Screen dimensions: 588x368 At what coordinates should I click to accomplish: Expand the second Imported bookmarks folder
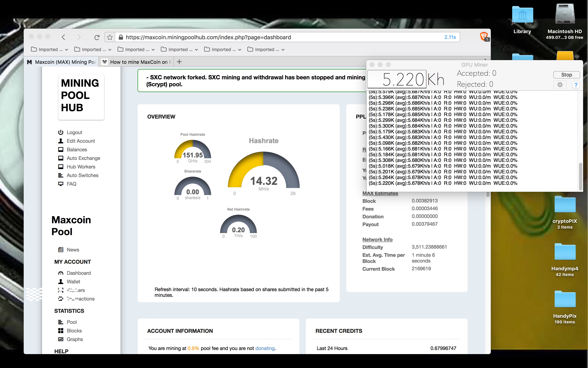pyautogui.click(x=93, y=49)
